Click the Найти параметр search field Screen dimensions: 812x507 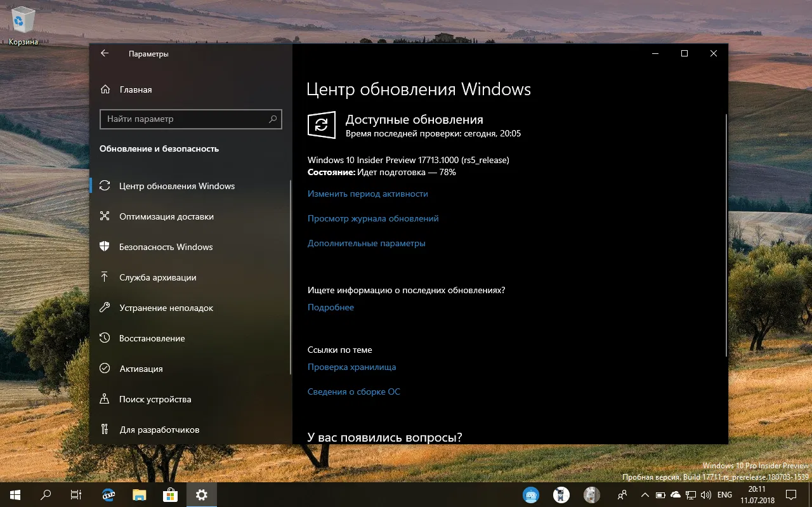[190, 119]
